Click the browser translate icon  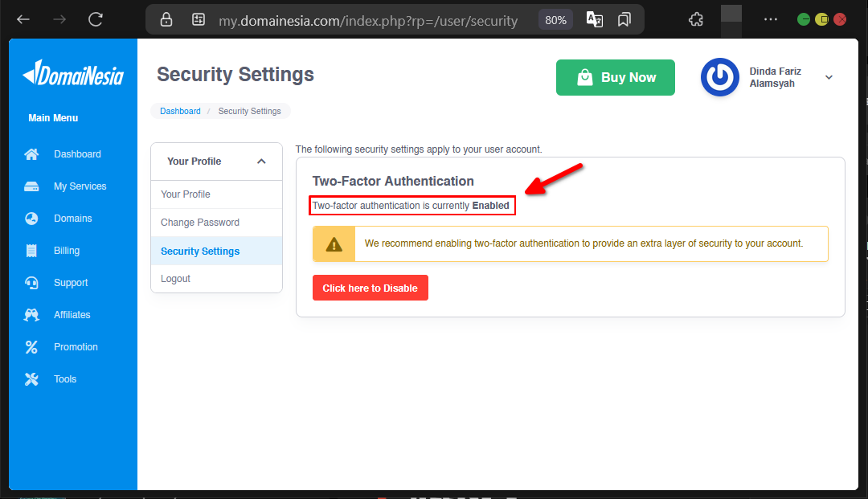pos(595,20)
